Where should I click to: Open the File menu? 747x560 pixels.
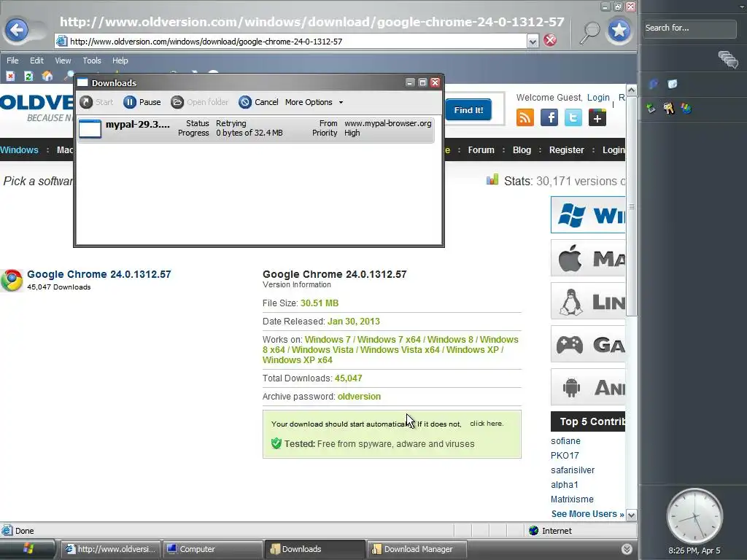click(12, 61)
